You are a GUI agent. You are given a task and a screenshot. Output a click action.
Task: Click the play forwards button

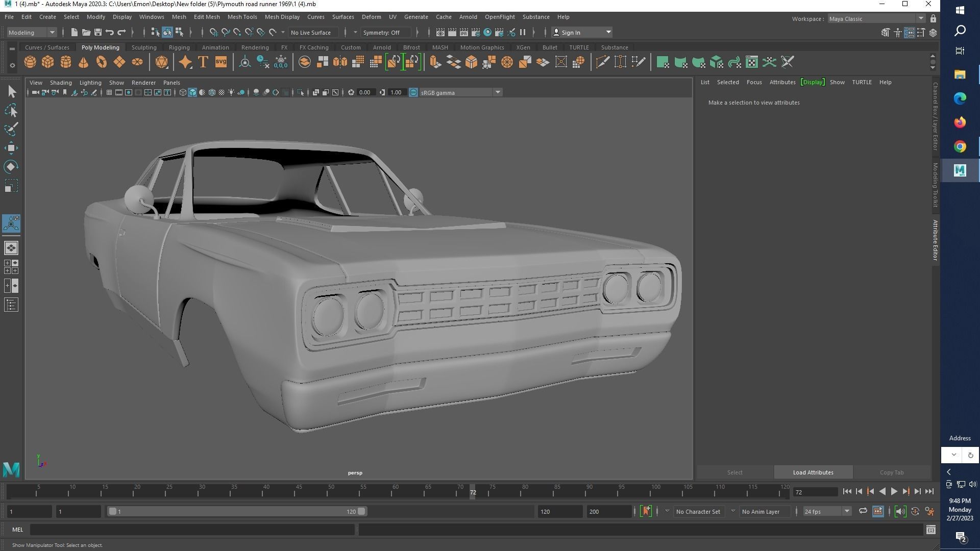(894, 492)
